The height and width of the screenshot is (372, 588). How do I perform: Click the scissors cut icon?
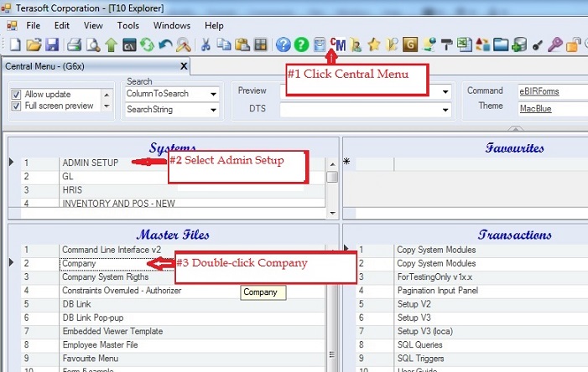pyautogui.click(x=206, y=44)
